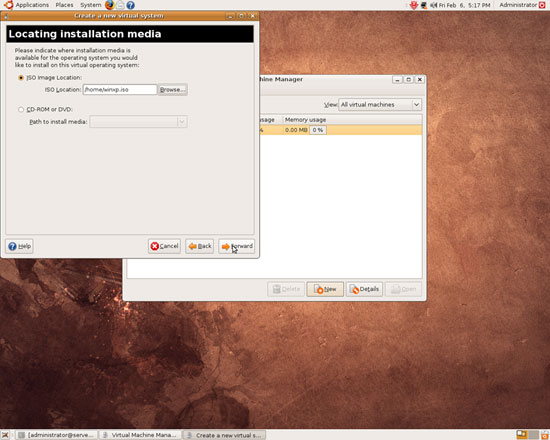Select the ISO Image Location radio button
The width and height of the screenshot is (550, 440).
coord(21,78)
